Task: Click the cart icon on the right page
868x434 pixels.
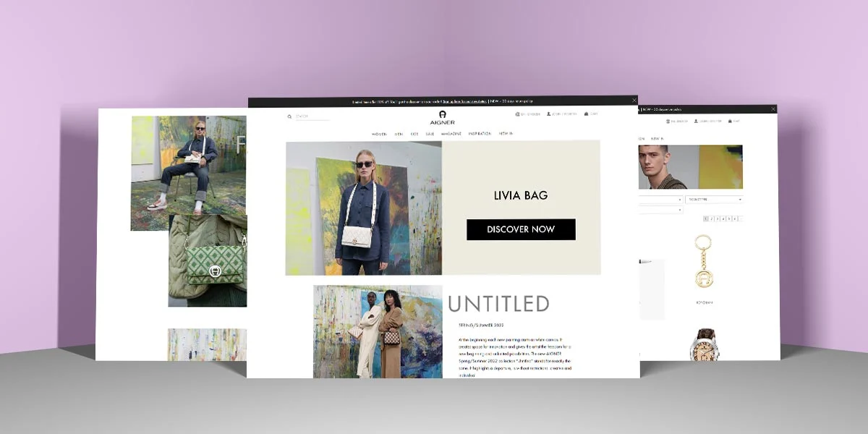Action: coord(730,121)
